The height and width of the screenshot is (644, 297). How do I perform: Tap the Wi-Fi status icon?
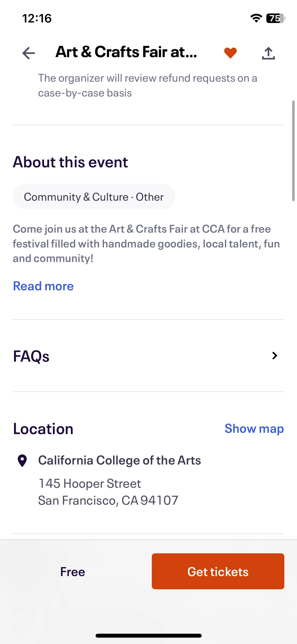[x=256, y=18]
